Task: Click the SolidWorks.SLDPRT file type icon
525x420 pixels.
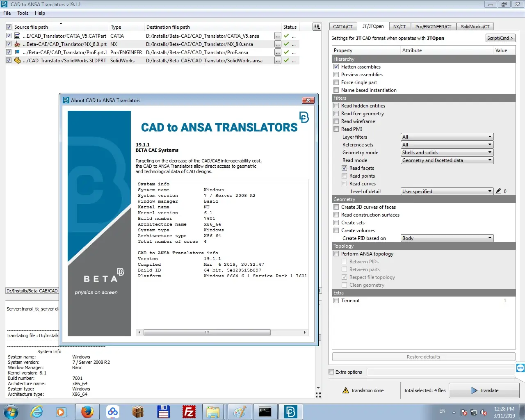Action: coord(17,61)
